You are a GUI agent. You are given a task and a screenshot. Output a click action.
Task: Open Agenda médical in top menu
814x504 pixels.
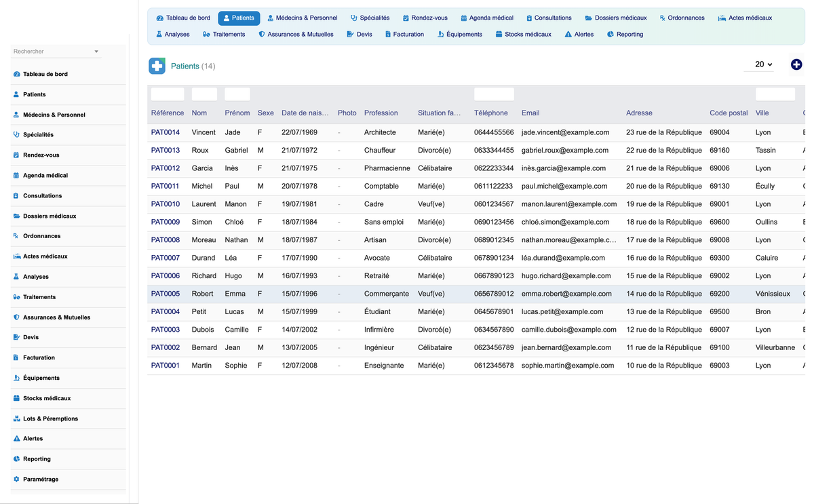click(x=486, y=18)
